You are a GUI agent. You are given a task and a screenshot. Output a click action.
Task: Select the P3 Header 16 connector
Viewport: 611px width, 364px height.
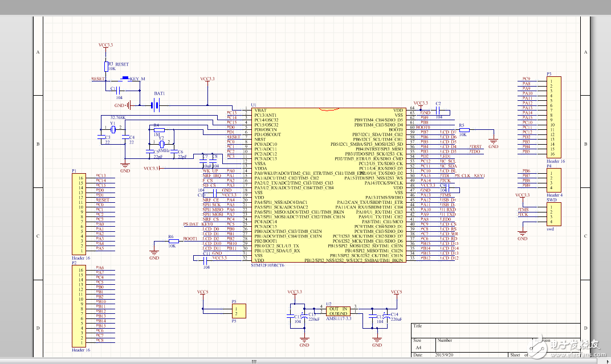pos(553,117)
